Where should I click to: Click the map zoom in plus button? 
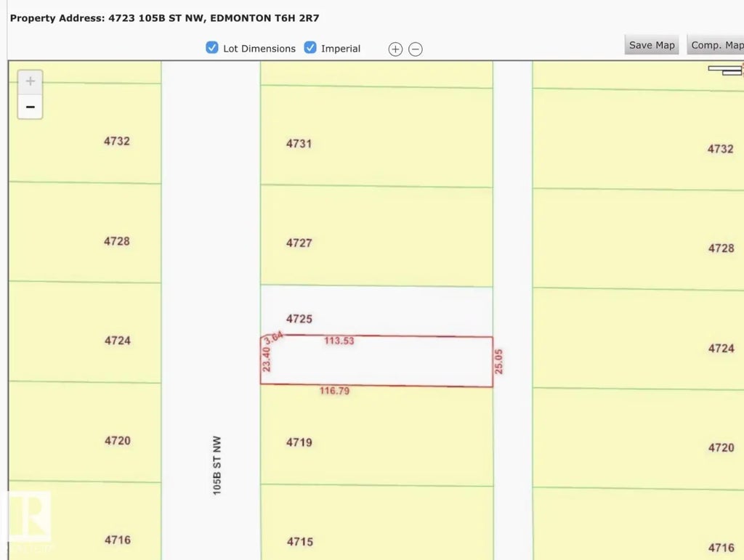(30, 81)
